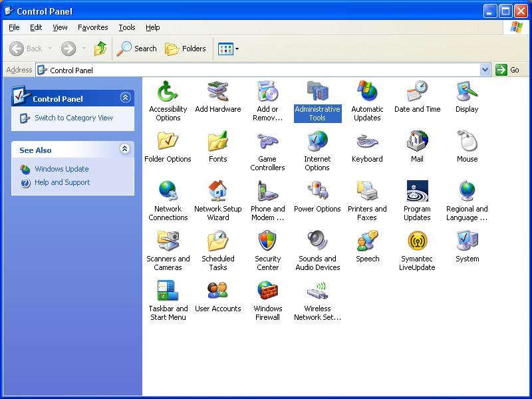532x399 pixels.
Task: Collapse the Control Panel sidebar section
Action: click(x=125, y=98)
